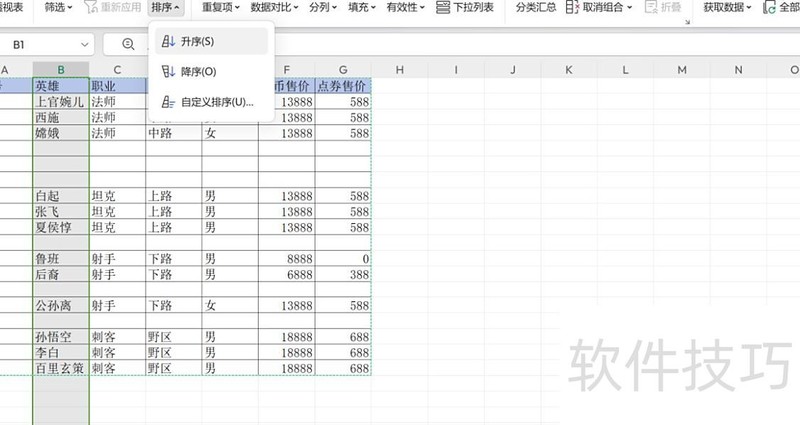The width and height of the screenshot is (800, 425).
Task: Open the 重复项 duplicates dropdown
Action: [221, 7]
